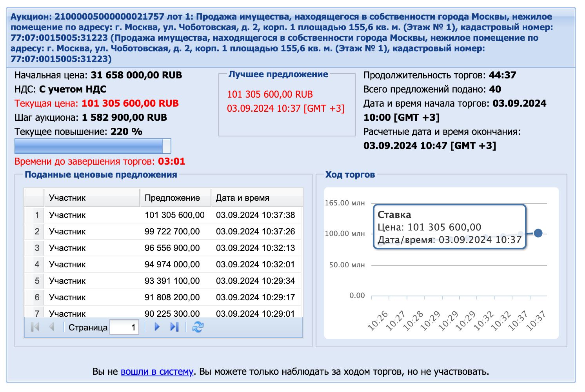Click timestamp 03.09.2024 10:29:34

tap(255, 281)
